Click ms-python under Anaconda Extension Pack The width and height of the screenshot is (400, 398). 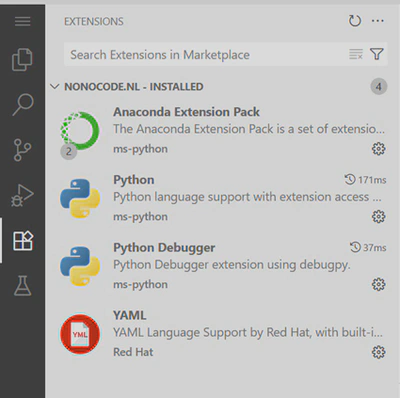point(140,149)
